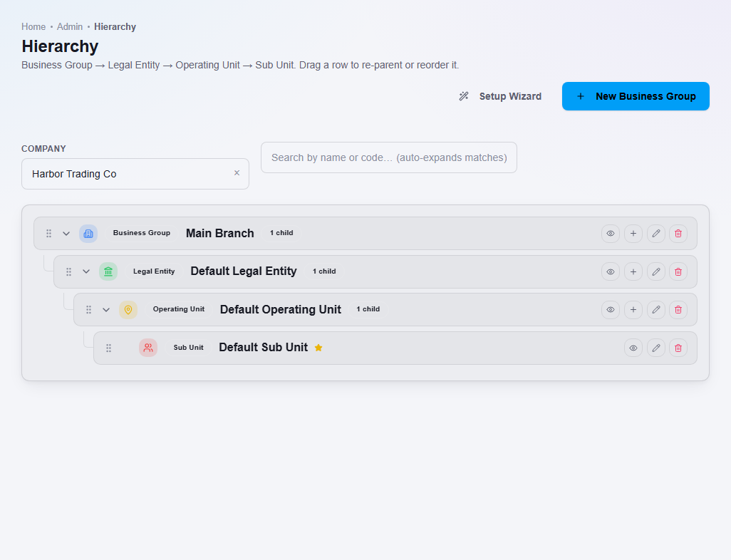Click the drag handle on Default Sub Unit row
This screenshot has height=560, width=731.
pyautogui.click(x=108, y=348)
